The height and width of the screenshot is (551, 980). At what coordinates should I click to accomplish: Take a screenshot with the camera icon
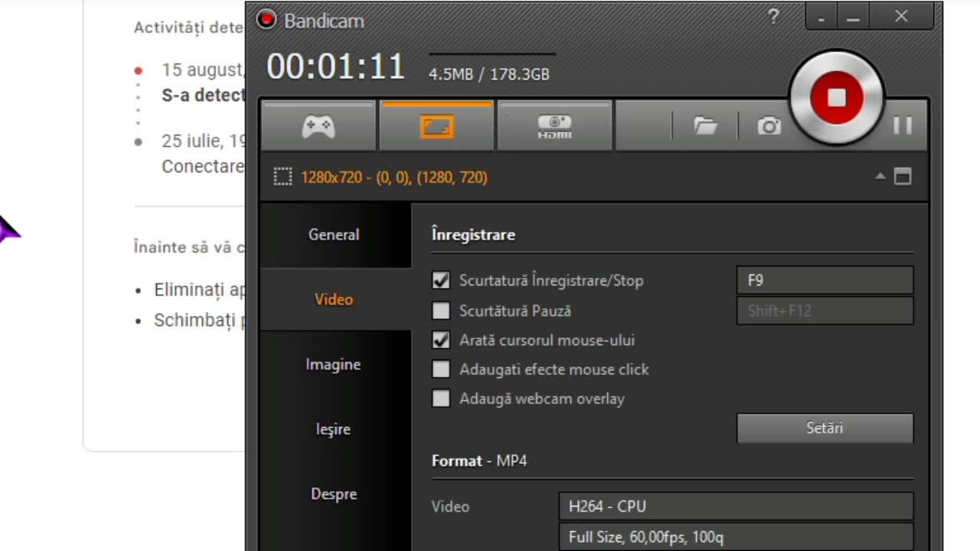click(x=769, y=126)
